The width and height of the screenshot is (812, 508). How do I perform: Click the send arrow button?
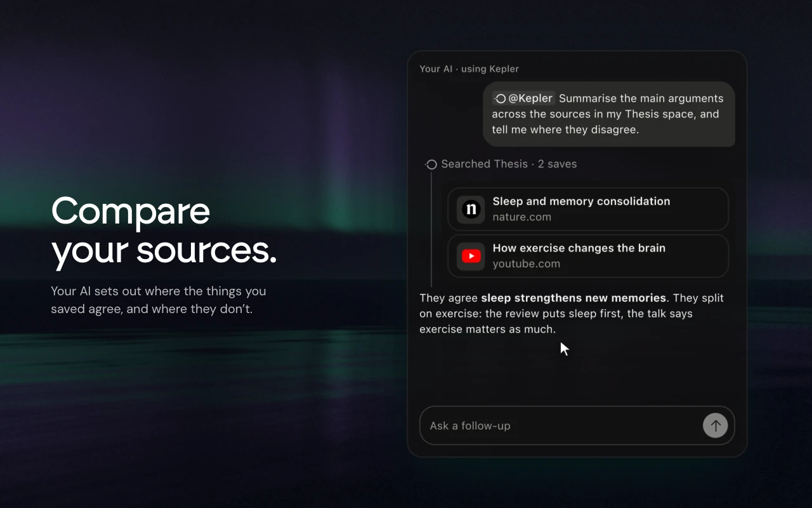point(715,425)
